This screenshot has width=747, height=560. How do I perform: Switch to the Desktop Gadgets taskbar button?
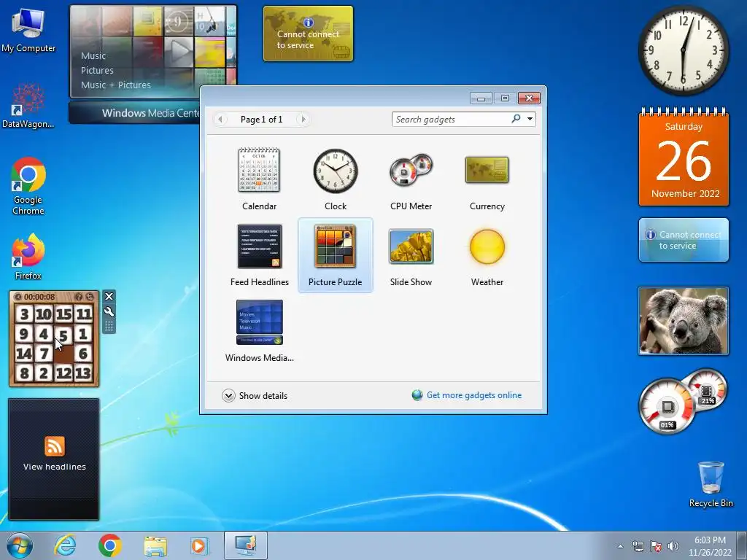[246, 545]
